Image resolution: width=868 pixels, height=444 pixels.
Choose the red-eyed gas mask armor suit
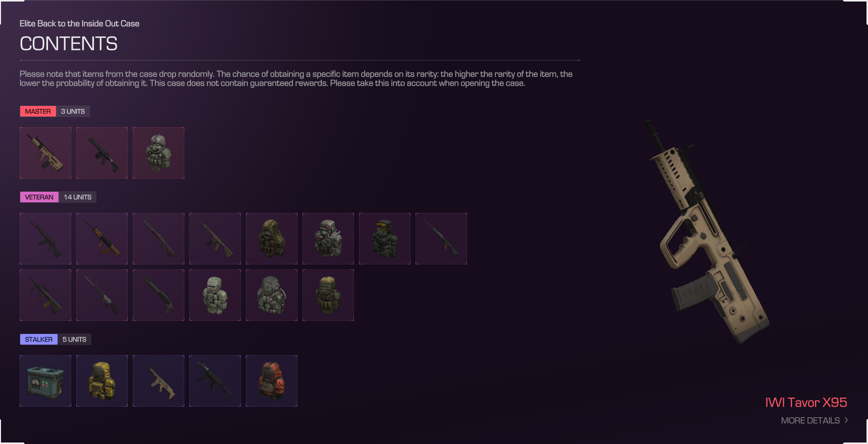click(328, 239)
